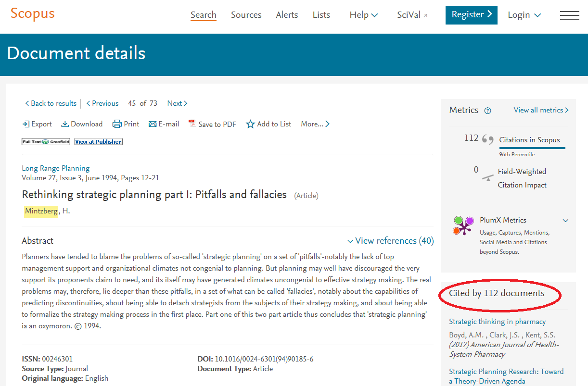Open the Sources tab

pyautogui.click(x=246, y=15)
